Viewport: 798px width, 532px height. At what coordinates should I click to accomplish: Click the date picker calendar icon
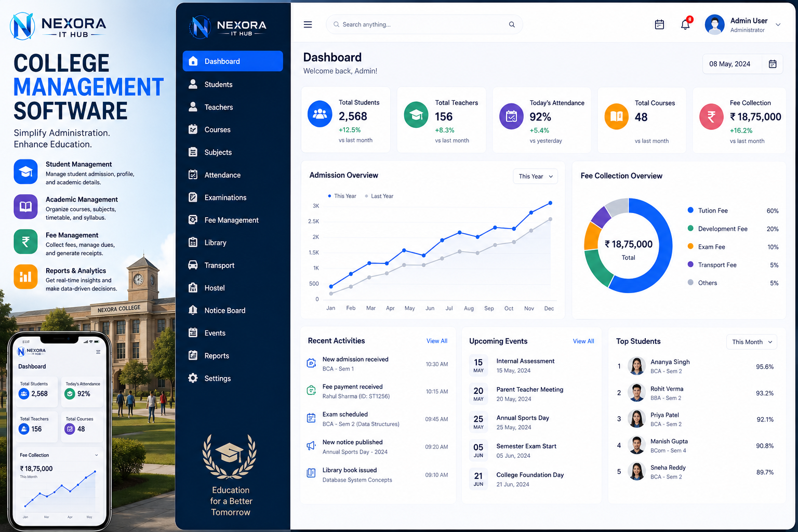pos(773,64)
